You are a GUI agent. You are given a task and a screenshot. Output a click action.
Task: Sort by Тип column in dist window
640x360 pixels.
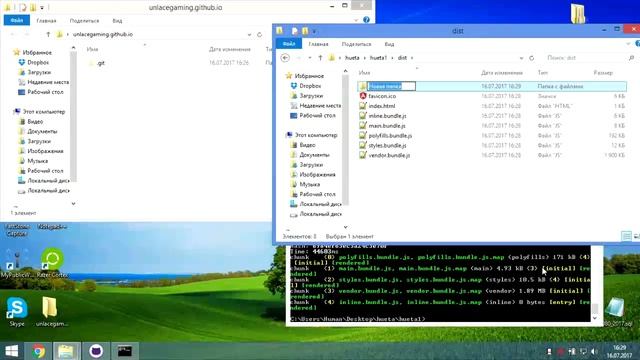[x=542, y=73]
